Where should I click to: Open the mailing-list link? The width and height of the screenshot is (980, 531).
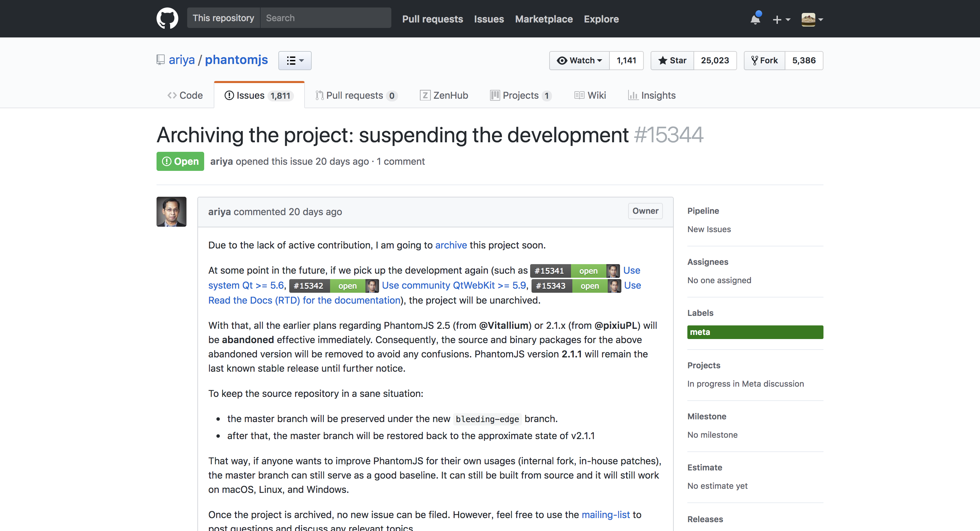[x=606, y=515]
